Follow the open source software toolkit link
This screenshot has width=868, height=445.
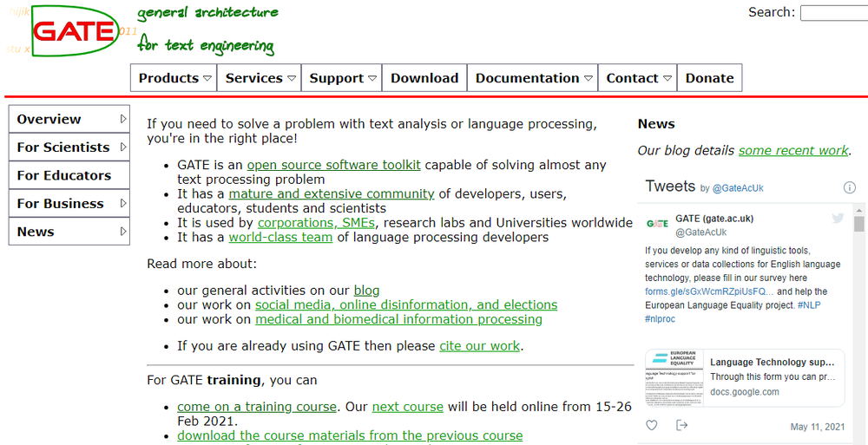click(x=334, y=165)
